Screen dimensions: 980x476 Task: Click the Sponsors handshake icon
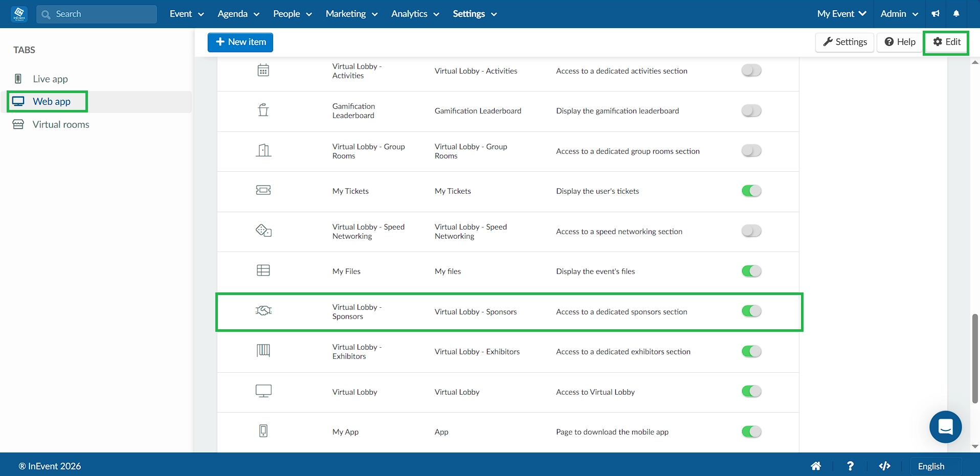[x=263, y=310]
